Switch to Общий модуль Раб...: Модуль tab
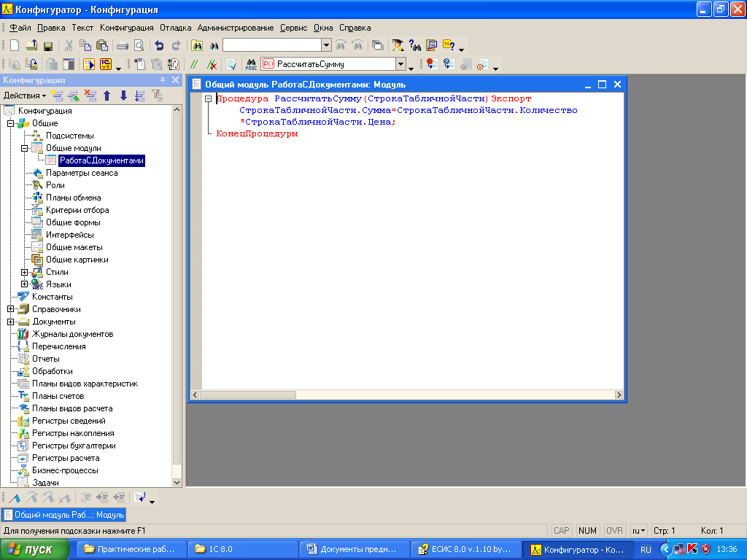 point(64,515)
